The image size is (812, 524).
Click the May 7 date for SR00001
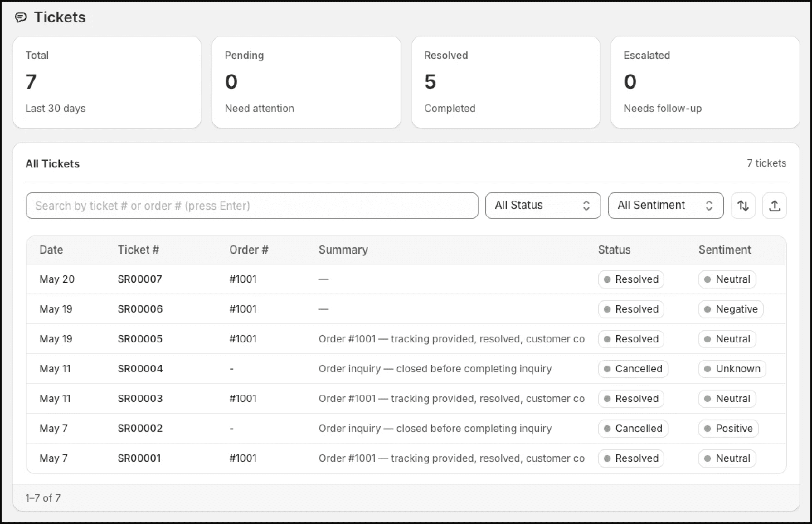click(x=53, y=458)
